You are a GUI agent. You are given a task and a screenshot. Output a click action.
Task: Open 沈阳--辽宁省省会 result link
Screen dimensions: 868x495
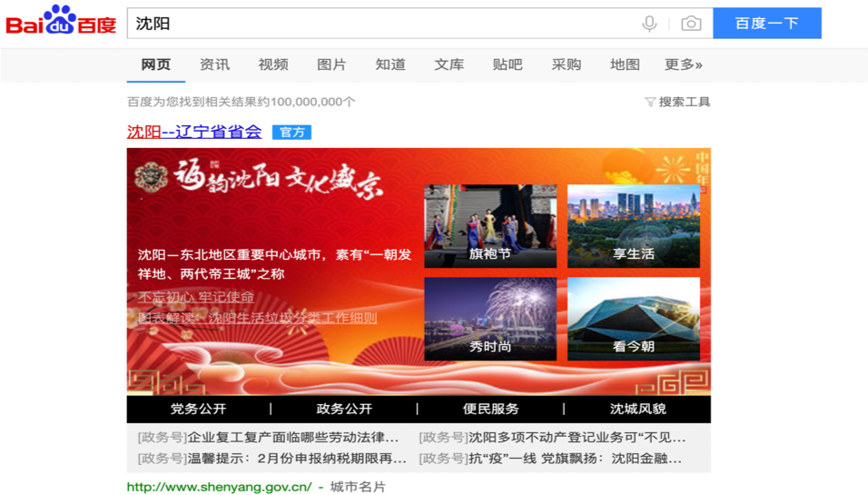194,132
